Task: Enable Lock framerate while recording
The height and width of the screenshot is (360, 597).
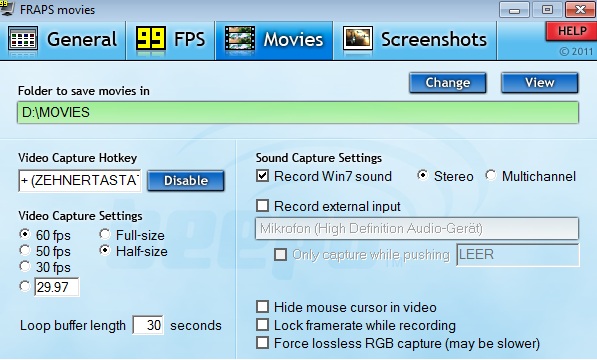Action: pyautogui.click(x=262, y=325)
